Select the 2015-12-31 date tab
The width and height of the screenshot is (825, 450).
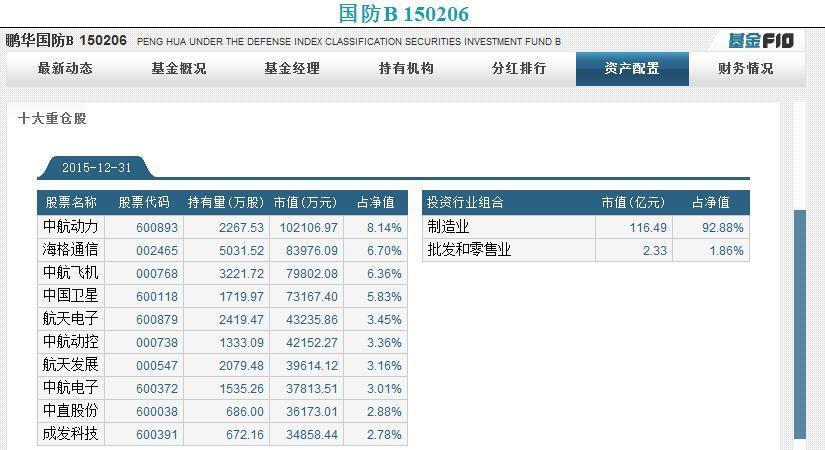pos(96,167)
